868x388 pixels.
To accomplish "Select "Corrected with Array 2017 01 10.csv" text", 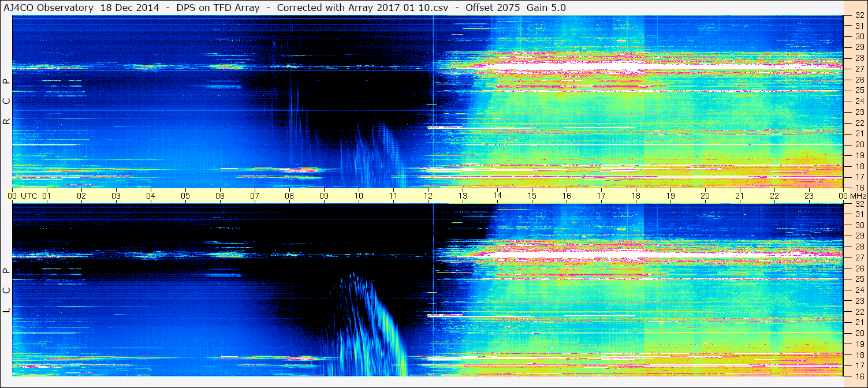I will click(364, 8).
